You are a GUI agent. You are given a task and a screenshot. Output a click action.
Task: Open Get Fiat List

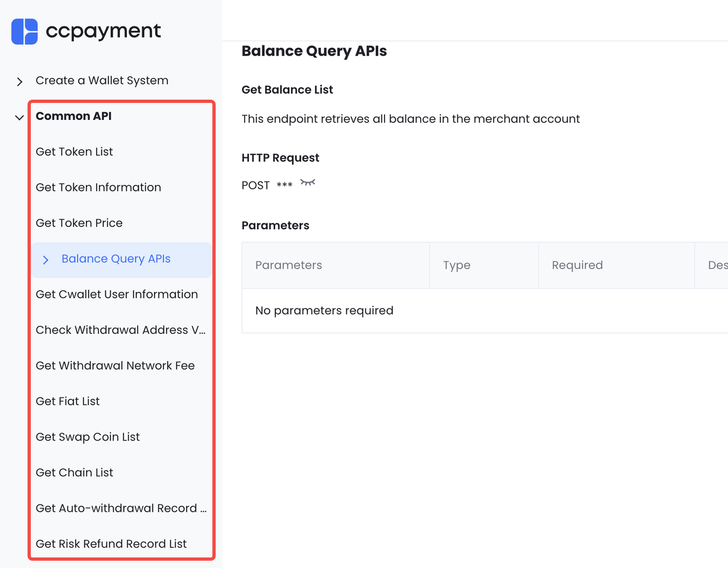68,401
